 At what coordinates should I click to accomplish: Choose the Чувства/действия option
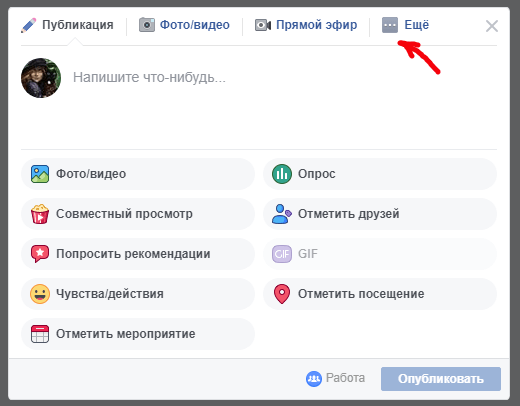(x=138, y=294)
